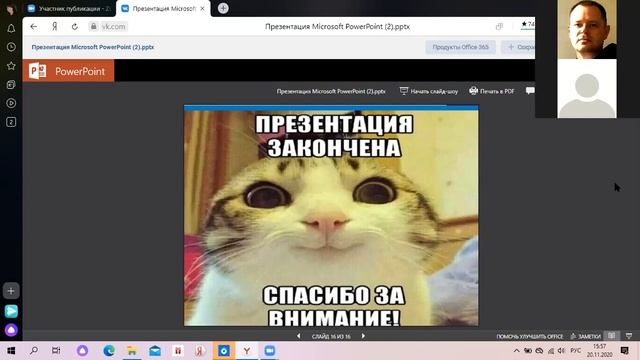
Task: Open the history clock icon in sidebar
Action: [11, 47]
